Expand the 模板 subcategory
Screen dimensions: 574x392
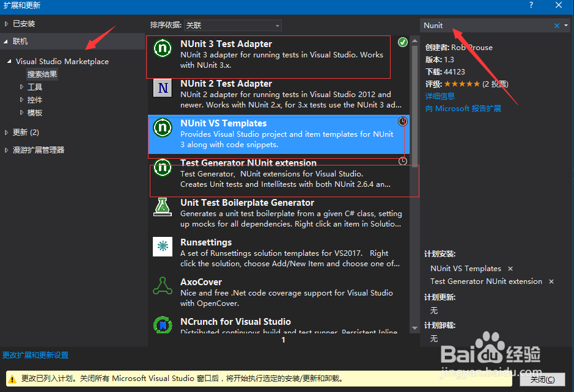pos(21,112)
